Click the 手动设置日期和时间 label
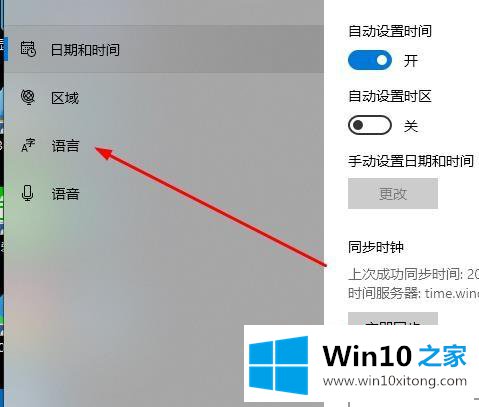 (x=411, y=161)
